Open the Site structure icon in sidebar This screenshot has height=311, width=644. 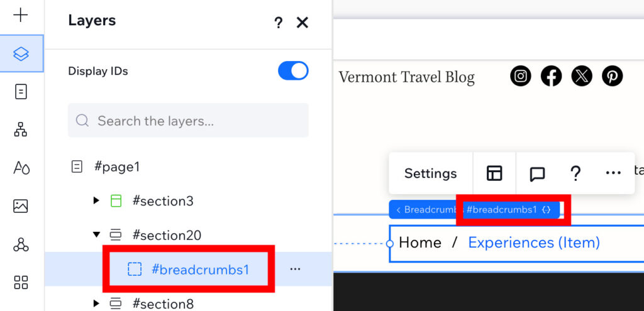[x=21, y=129]
